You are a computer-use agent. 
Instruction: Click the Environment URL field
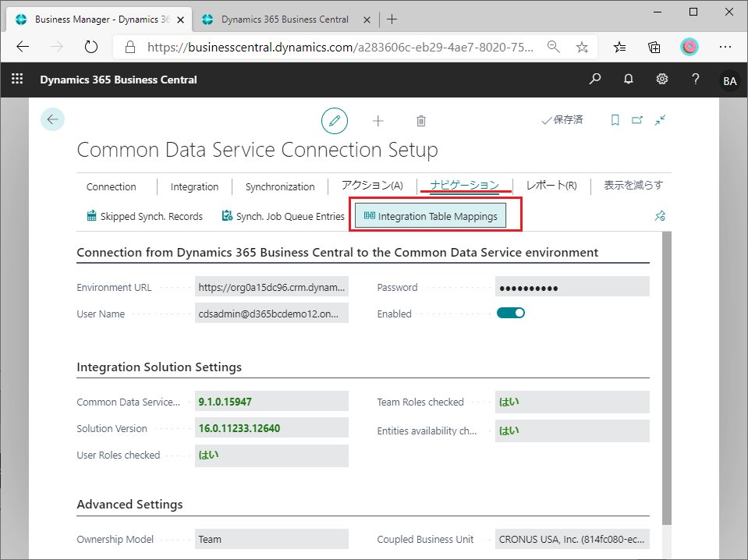271,287
